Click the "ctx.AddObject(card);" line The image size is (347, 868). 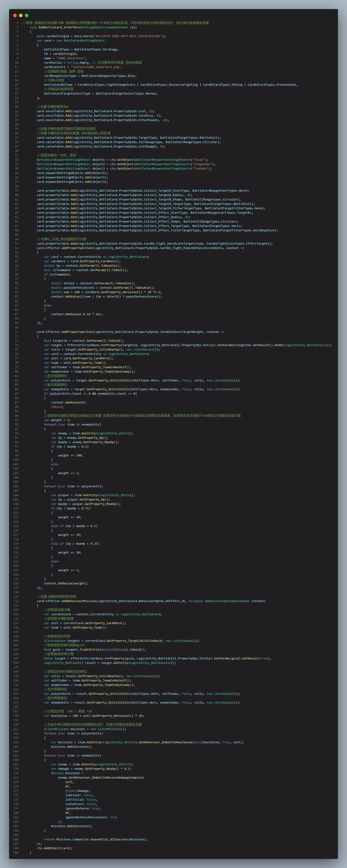point(55,848)
